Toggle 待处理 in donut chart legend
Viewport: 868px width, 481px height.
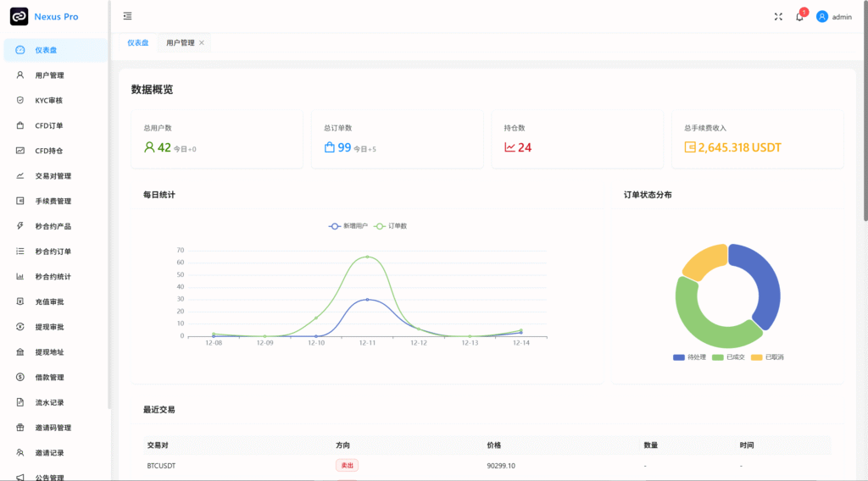point(690,357)
